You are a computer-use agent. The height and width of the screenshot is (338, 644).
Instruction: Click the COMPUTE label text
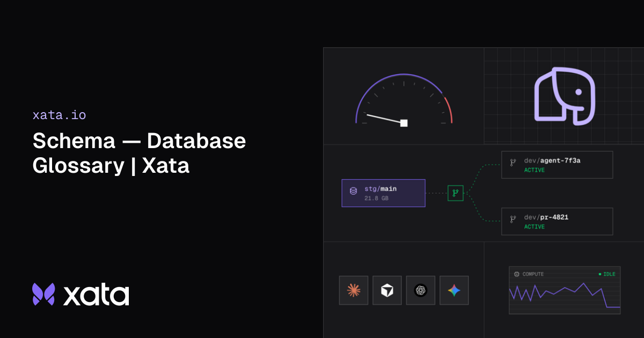point(533,274)
